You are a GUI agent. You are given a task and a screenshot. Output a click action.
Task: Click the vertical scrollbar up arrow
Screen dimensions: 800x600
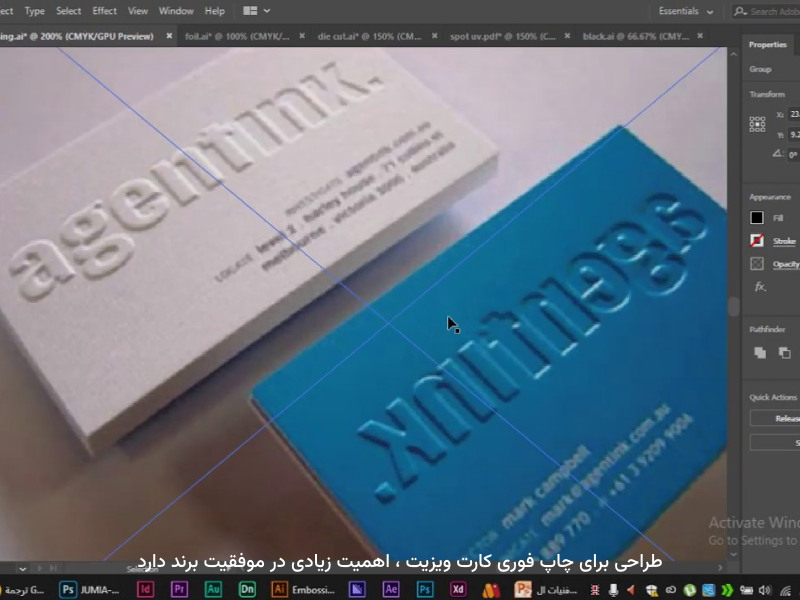(734, 54)
